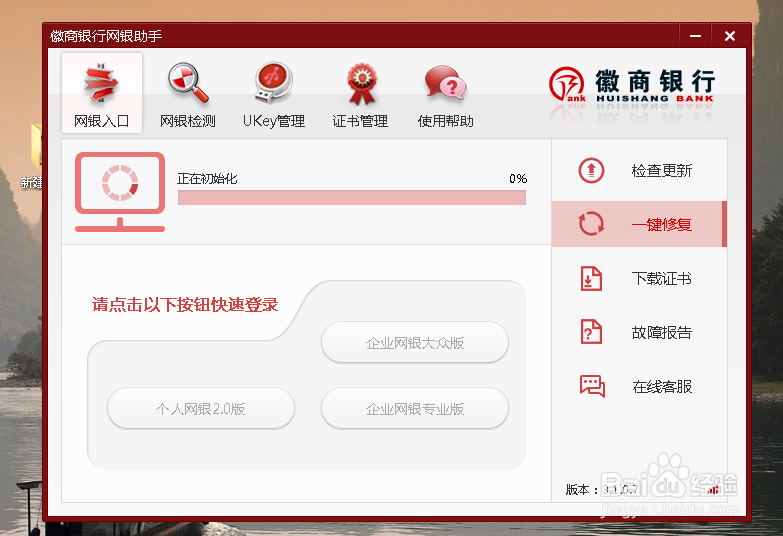Click the 正在初始化 status text
Viewport: 783px width, 536px height.
point(207,178)
